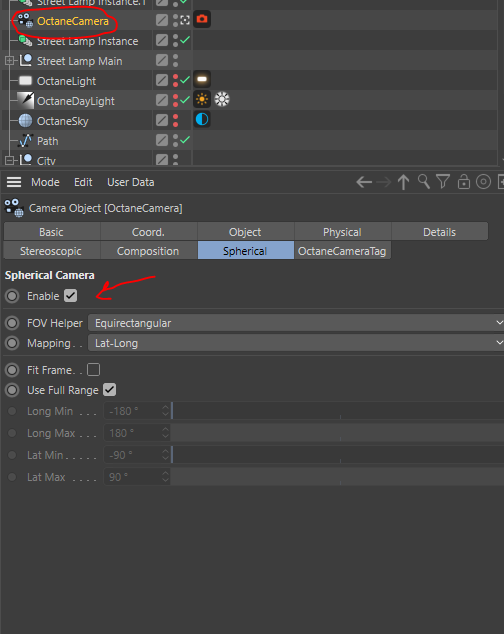
Task: Open the OctaneLight tag
Action: 202,79
